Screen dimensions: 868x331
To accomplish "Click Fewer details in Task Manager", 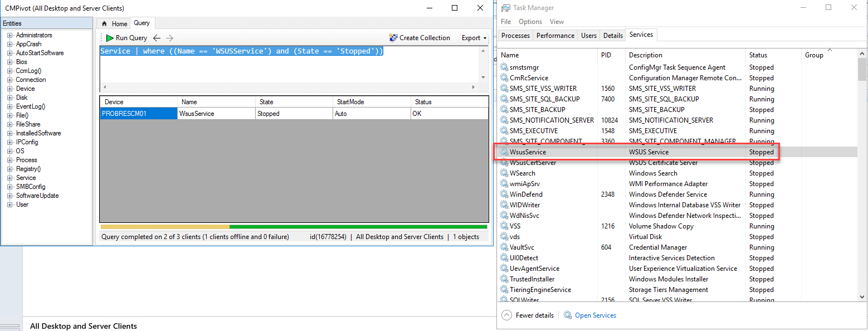I will (x=535, y=315).
